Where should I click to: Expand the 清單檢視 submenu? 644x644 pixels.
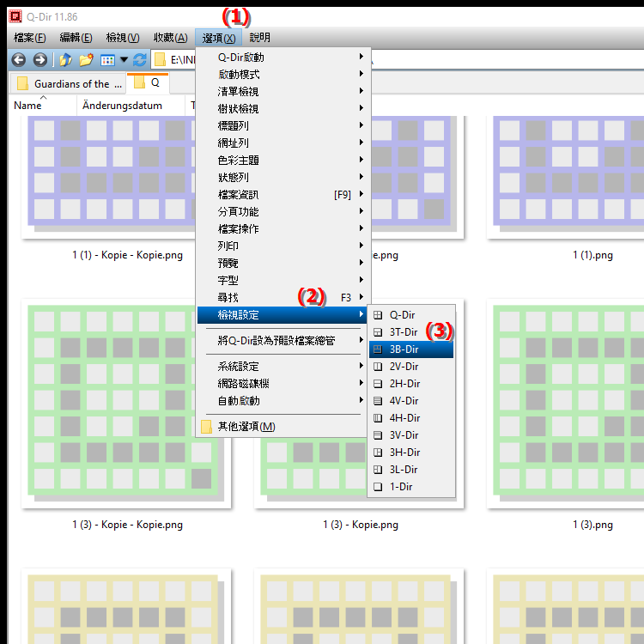tap(283, 92)
